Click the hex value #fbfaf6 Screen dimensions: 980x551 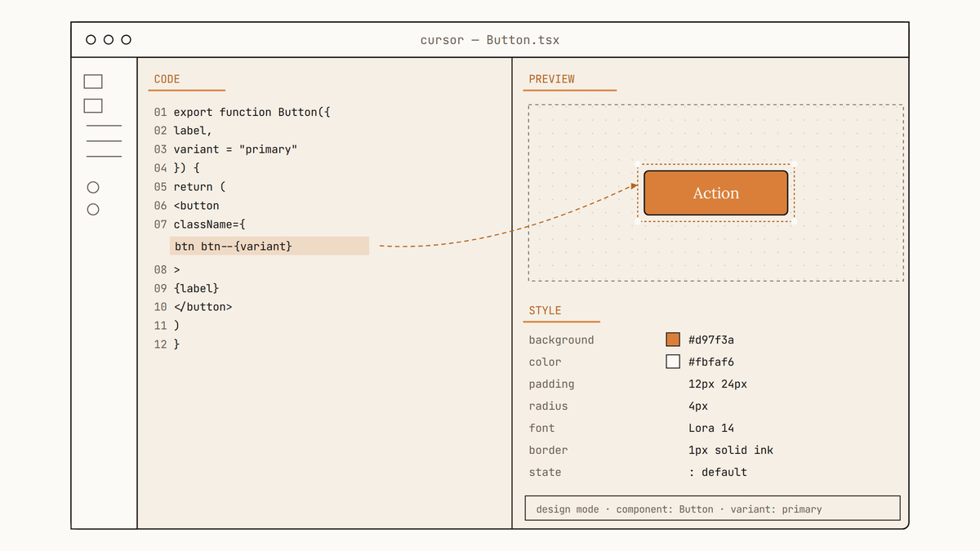pyautogui.click(x=711, y=362)
